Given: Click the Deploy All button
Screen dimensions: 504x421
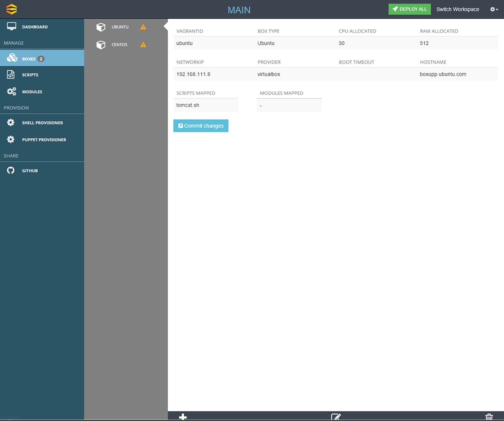Looking at the screenshot, I should [409, 9].
